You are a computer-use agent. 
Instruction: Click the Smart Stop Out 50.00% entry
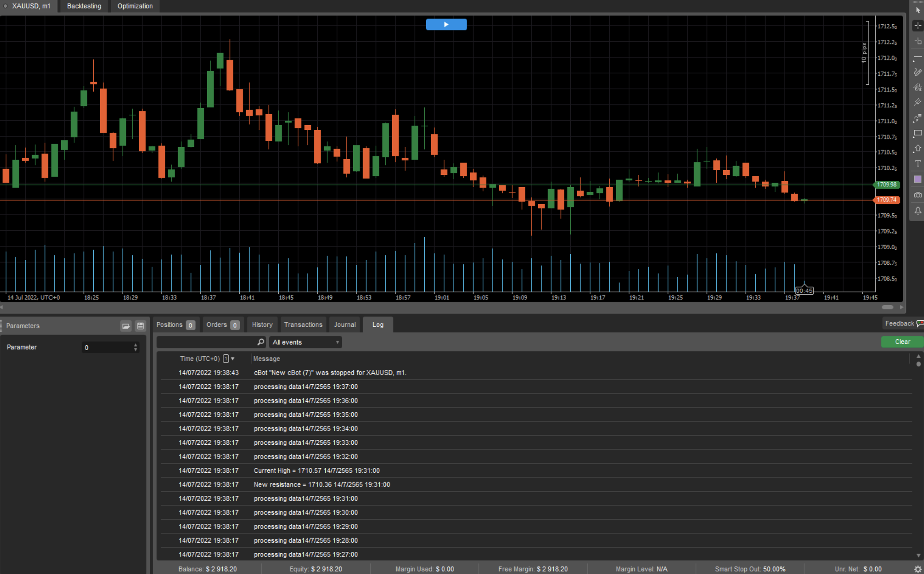(750, 569)
